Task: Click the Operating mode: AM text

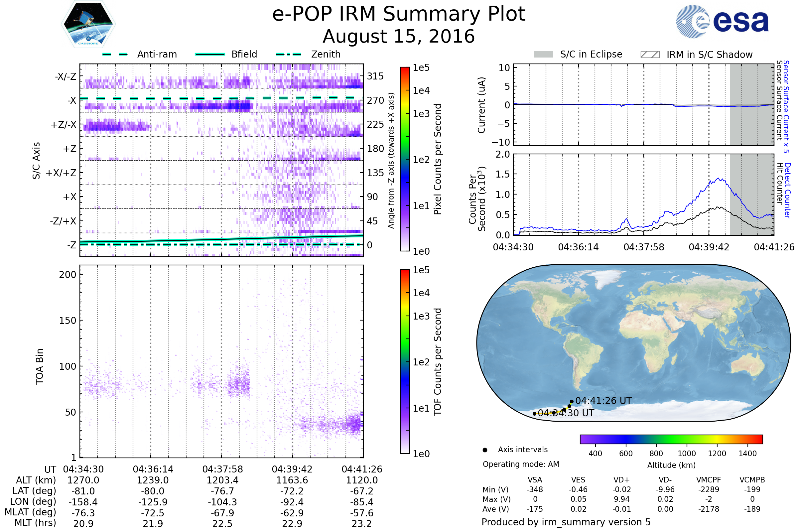Action: coord(521,464)
